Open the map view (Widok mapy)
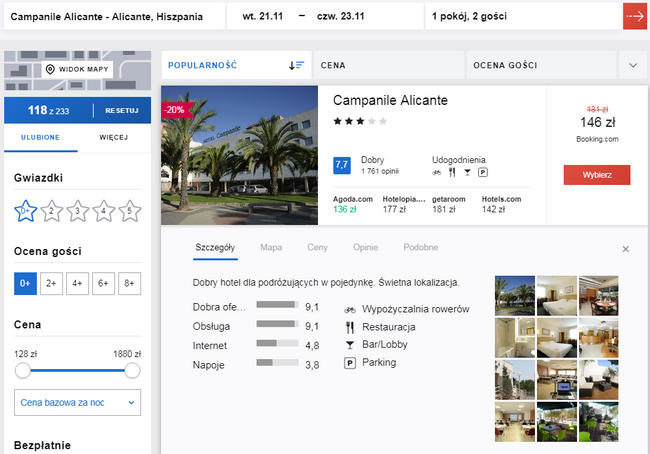This screenshot has height=454, width=650. (78, 69)
